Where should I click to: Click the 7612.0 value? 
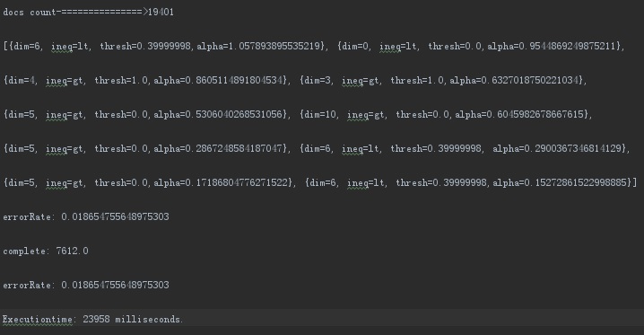[x=73, y=251]
